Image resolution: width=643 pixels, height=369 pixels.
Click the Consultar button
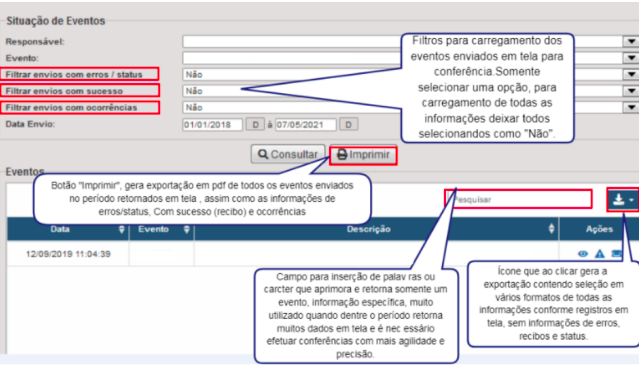288,154
